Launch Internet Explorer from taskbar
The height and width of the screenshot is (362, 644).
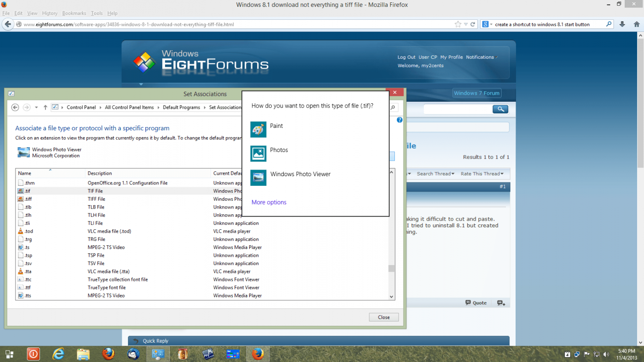(x=58, y=354)
